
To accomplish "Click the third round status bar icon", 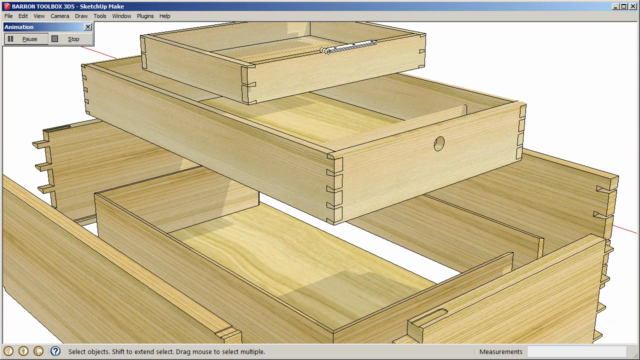I will tap(39, 351).
